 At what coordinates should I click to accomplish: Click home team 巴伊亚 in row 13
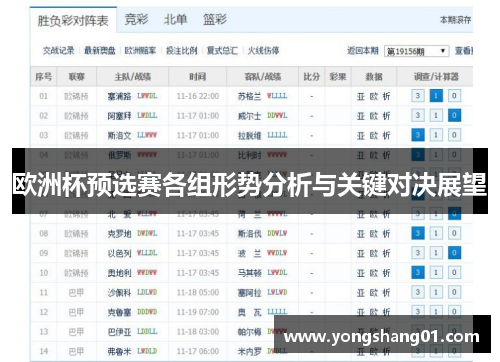(119, 332)
